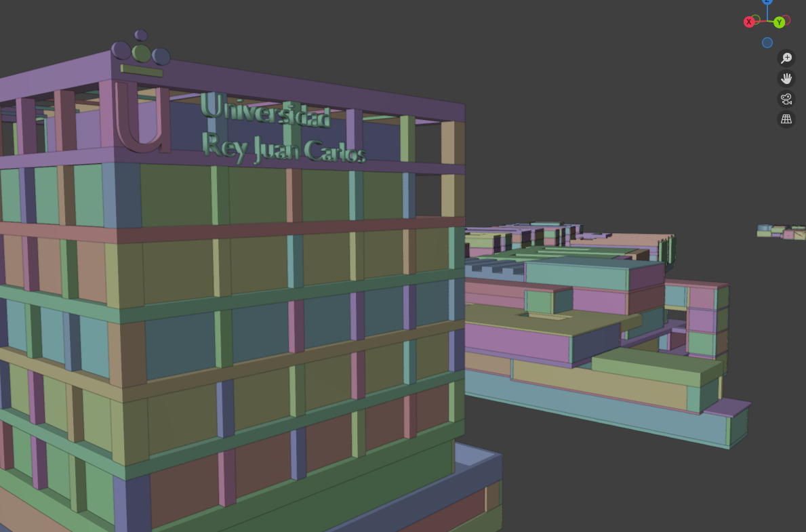Click the pan hand navigation button

[786, 79]
